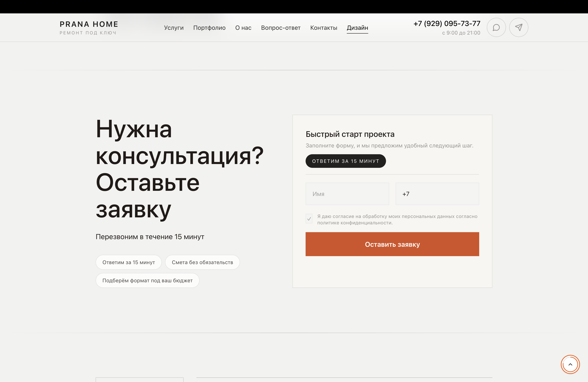This screenshot has width=588, height=382.
Task: Navigate to Вопрос-ответ
Action: 281,28
